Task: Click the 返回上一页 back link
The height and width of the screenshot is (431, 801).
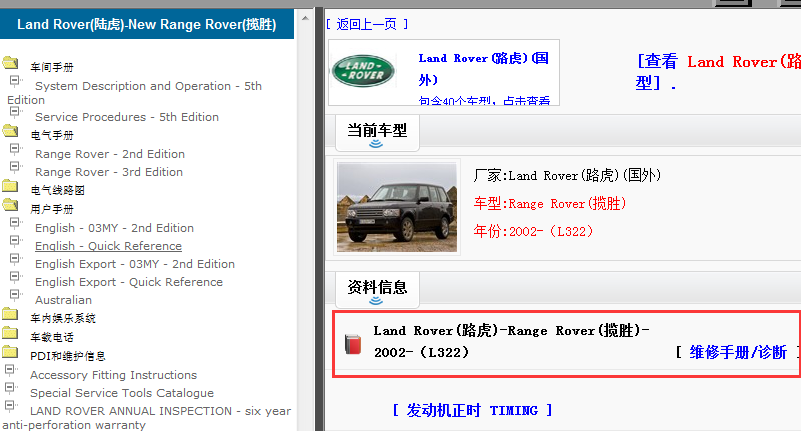Action: pos(366,24)
